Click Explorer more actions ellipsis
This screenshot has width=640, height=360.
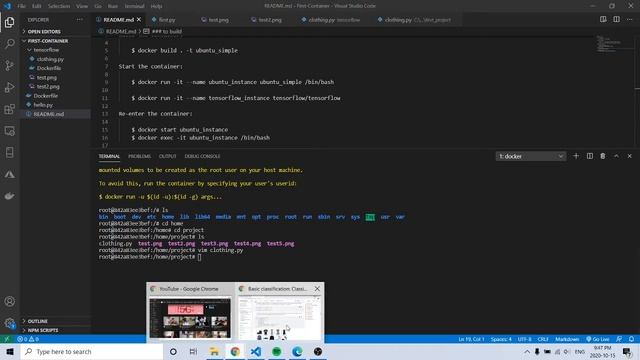pos(80,20)
